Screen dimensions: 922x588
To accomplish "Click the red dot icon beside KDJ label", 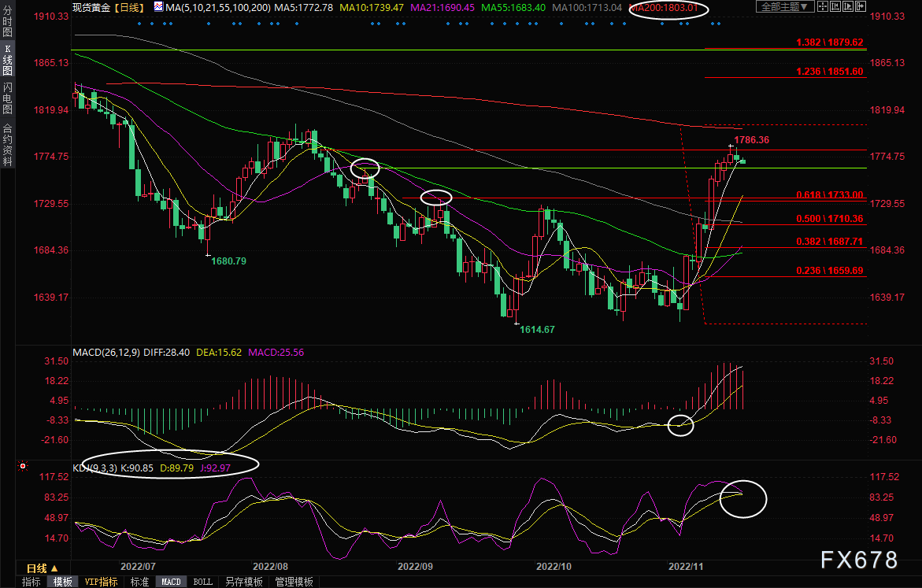I will (x=20, y=467).
